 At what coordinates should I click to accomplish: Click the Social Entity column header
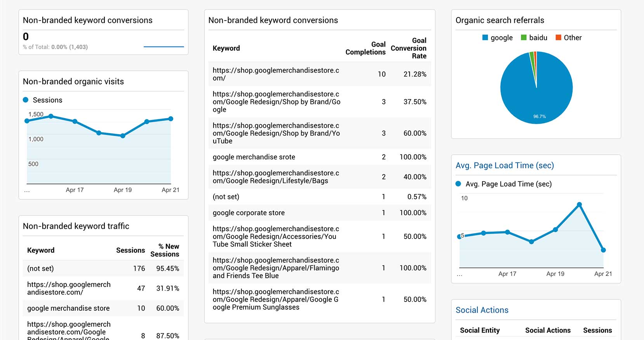pos(480,330)
